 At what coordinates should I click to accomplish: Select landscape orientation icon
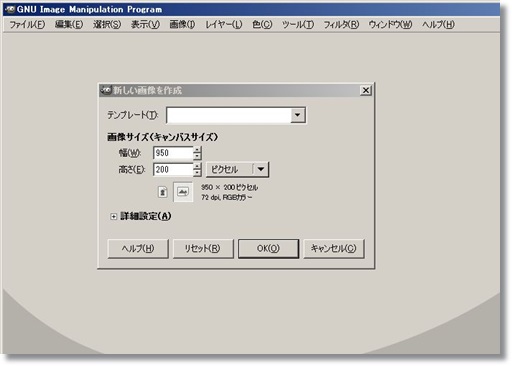183,192
